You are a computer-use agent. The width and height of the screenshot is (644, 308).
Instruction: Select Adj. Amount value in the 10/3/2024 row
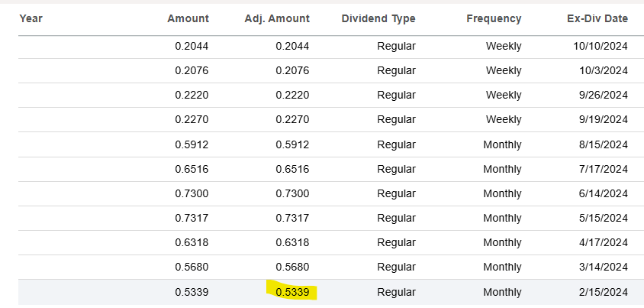tap(292, 71)
